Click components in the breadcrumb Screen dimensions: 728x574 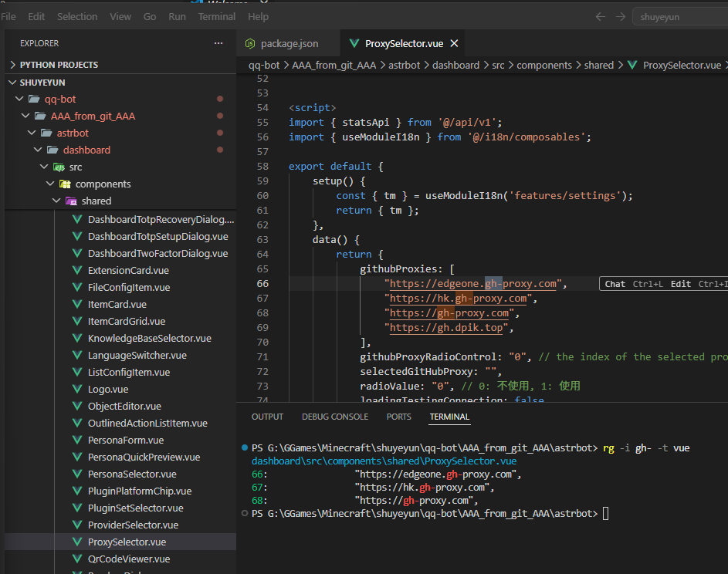[544, 66]
